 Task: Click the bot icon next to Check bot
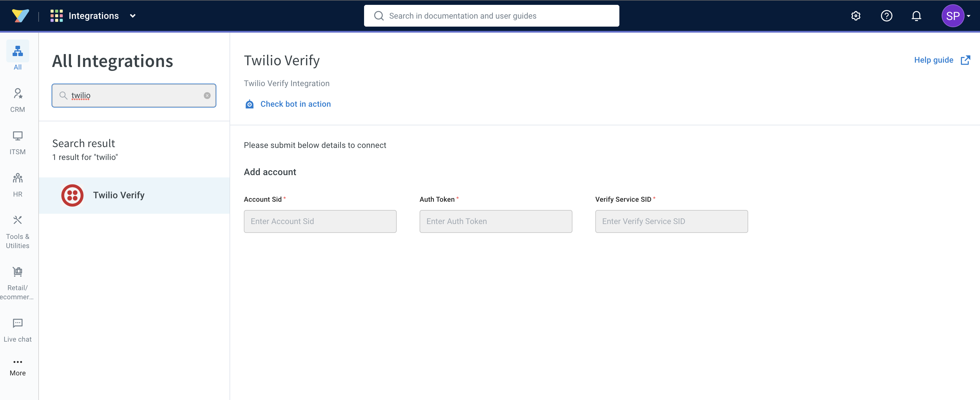pyautogui.click(x=250, y=104)
